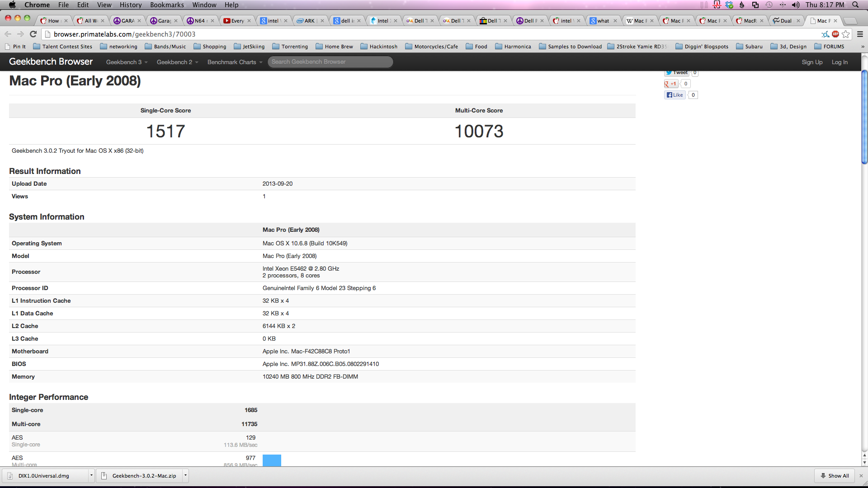Open Spotlight search magnifier
Viewport: 868px width, 488px height.
[855, 5]
